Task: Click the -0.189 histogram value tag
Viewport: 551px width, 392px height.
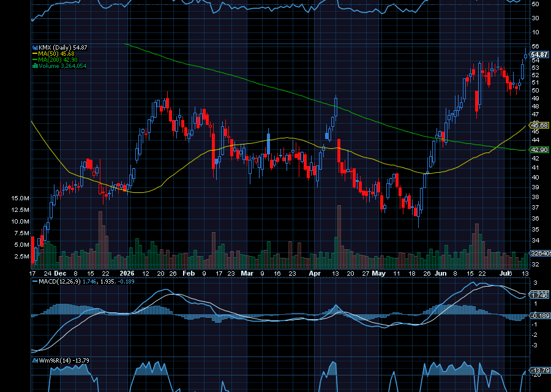Action: (x=540, y=315)
